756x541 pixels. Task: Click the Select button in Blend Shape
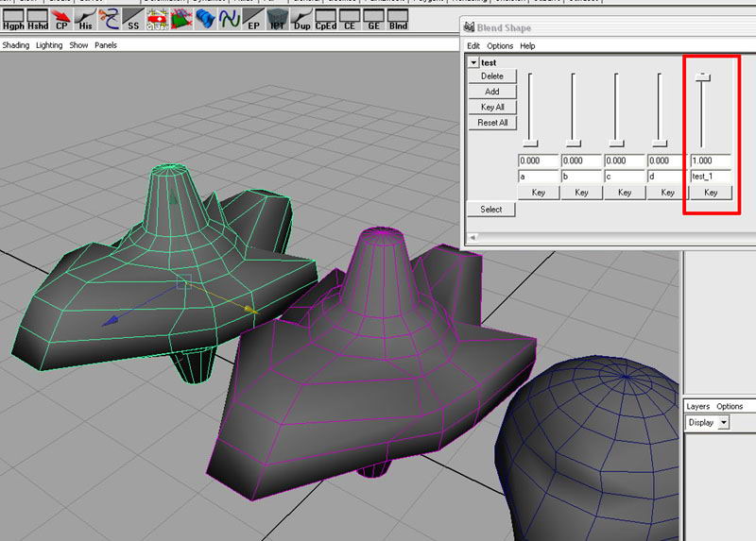pos(490,209)
